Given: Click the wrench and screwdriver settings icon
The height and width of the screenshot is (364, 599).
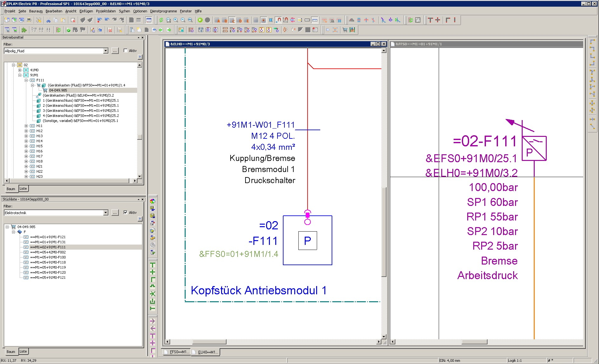Looking at the screenshot, I should coord(39,20).
